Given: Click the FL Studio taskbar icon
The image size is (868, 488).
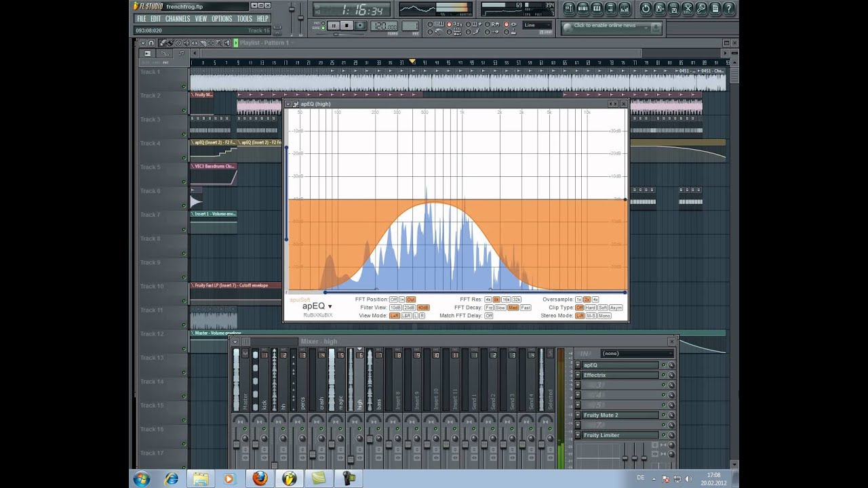Looking at the screenshot, I should [x=290, y=479].
